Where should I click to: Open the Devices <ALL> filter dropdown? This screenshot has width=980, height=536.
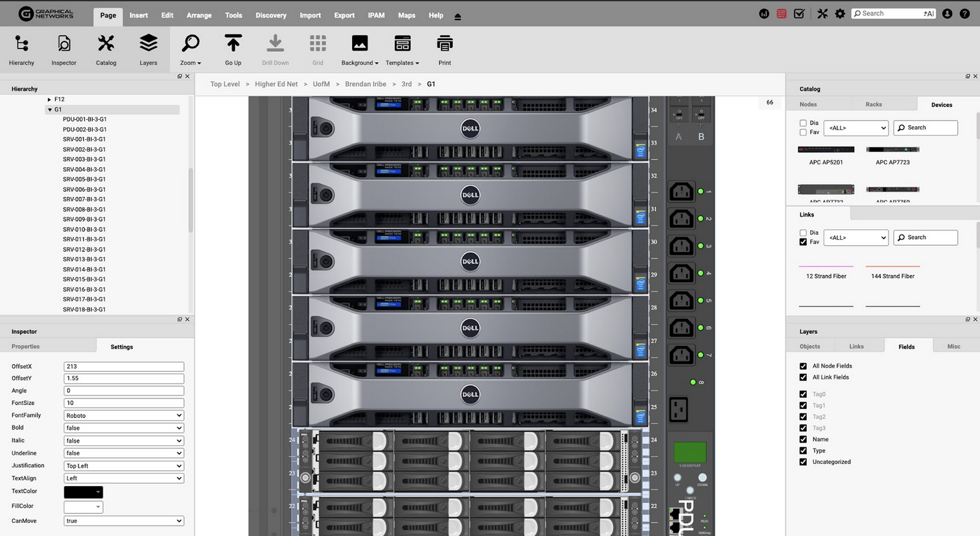[x=855, y=128]
